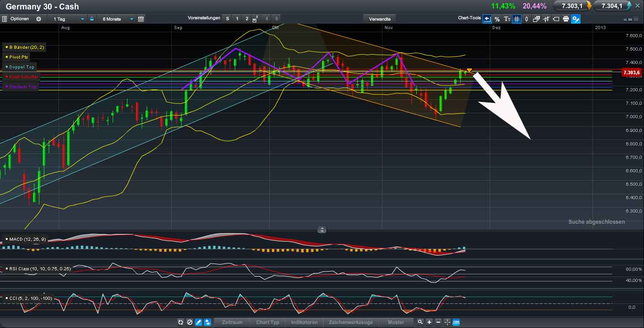Load preset number 4
Viewport: 644px width, 328px height.
[x=267, y=19]
